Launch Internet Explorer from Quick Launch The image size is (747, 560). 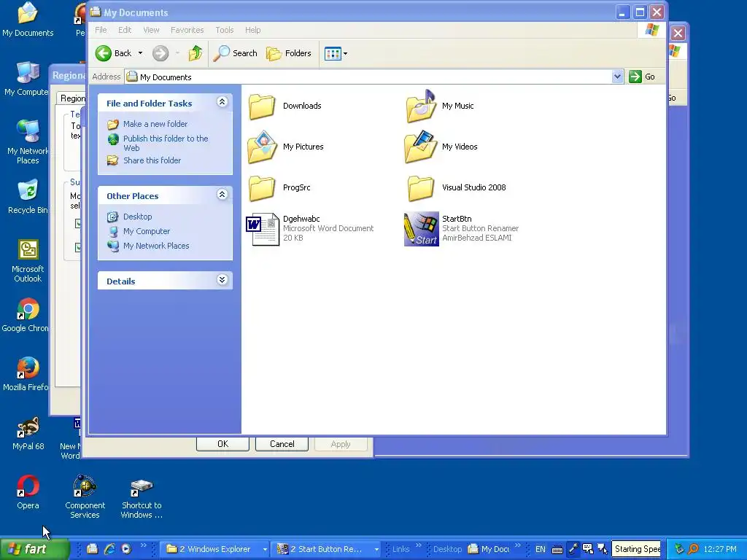[109, 549]
